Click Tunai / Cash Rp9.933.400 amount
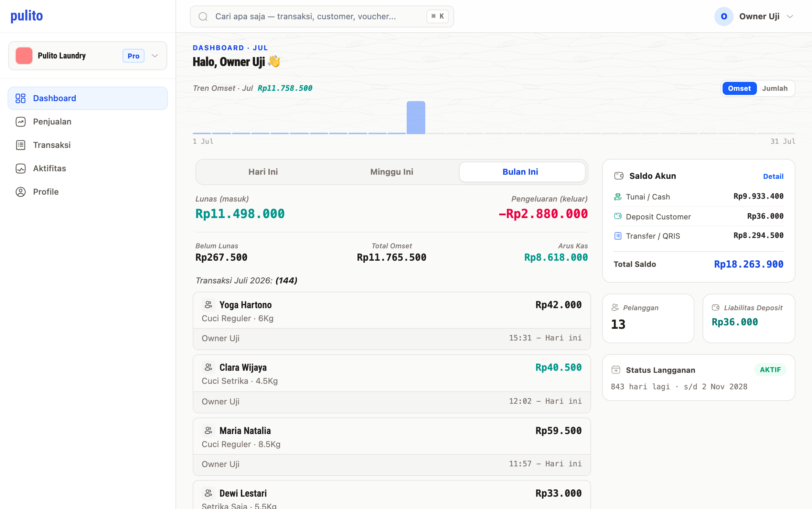This screenshot has width=812, height=509. click(x=758, y=196)
